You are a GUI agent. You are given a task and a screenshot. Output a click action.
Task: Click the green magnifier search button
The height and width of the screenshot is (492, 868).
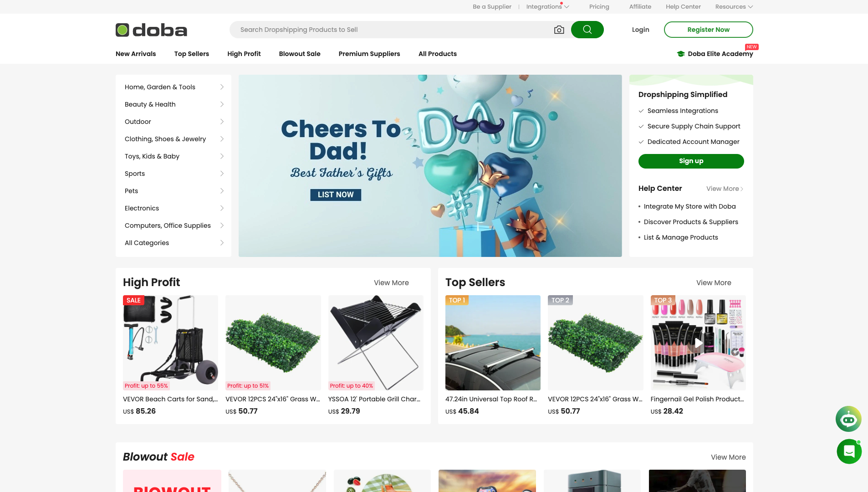coord(587,30)
